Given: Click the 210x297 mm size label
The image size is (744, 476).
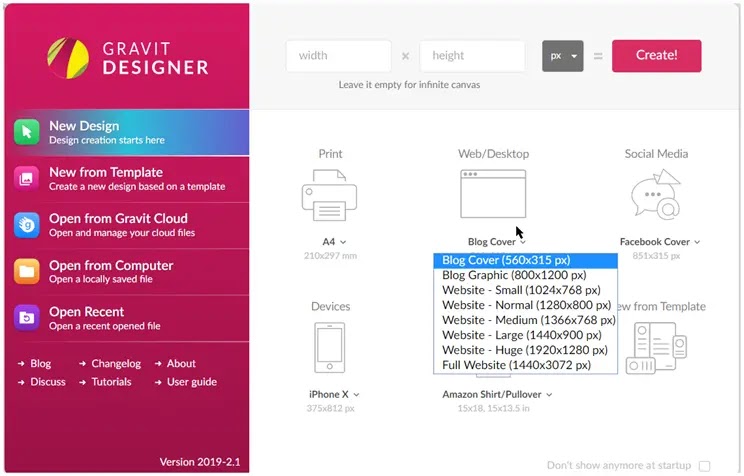Looking at the screenshot, I should 330,256.
